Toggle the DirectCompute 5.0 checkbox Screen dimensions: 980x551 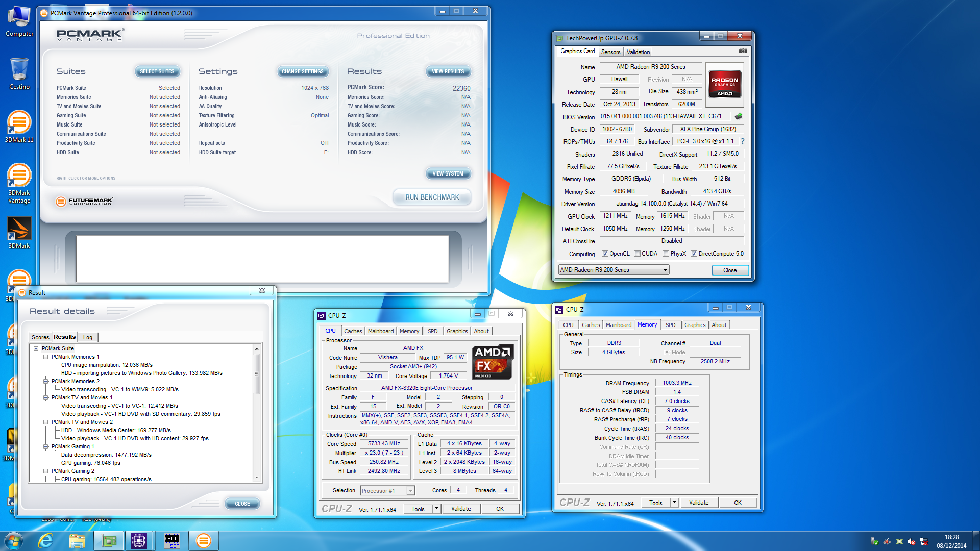click(x=694, y=254)
